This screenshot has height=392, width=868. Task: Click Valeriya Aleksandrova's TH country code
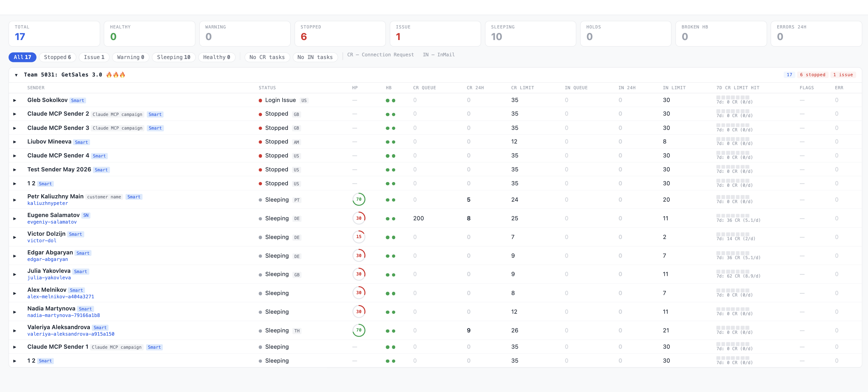[296, 331]
